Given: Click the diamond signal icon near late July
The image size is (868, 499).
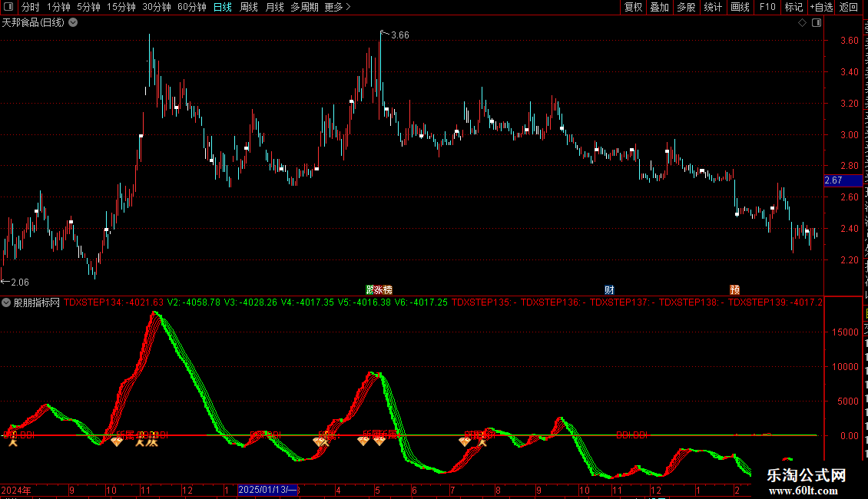Looking at the screenshot, I should [x=465, y=441].
